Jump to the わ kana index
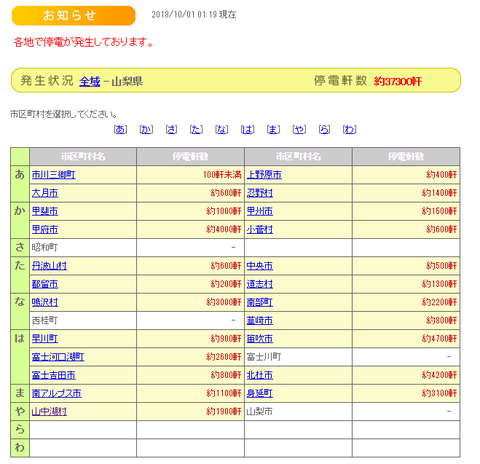 tap(350, 129)
